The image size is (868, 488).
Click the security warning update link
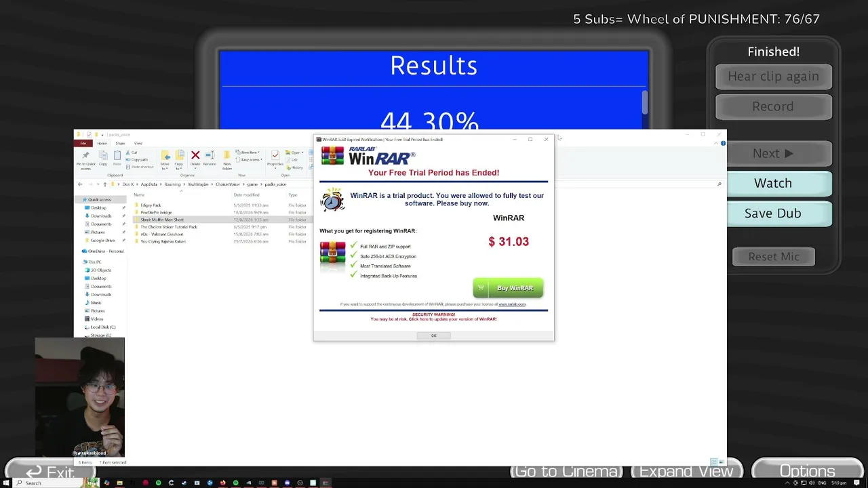(x=434, y=319)
